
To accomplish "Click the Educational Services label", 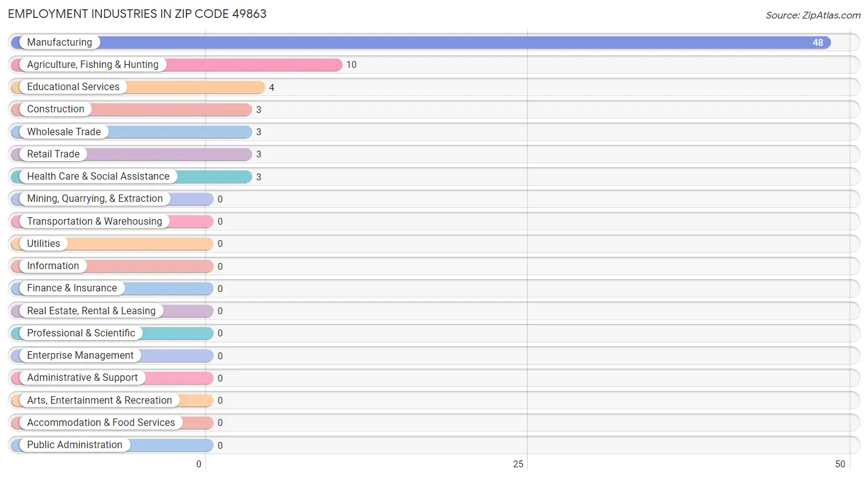I will (73, 87).
